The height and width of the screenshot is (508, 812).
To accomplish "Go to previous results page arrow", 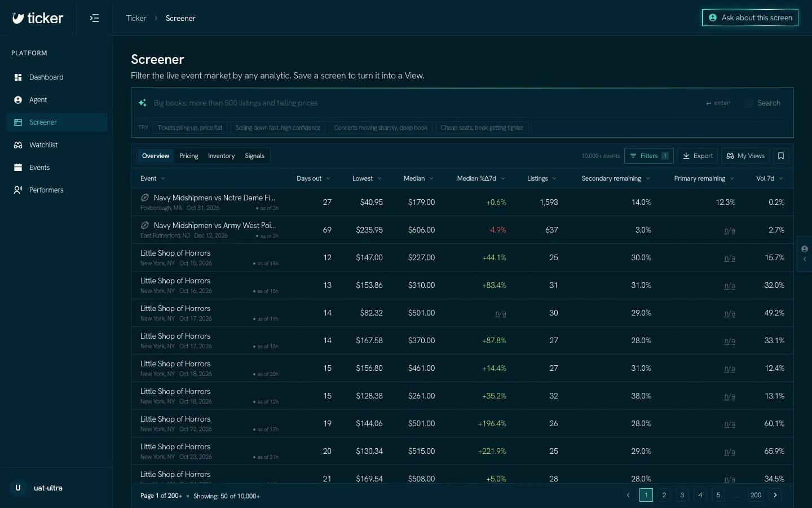I will [x=628, y=495].
